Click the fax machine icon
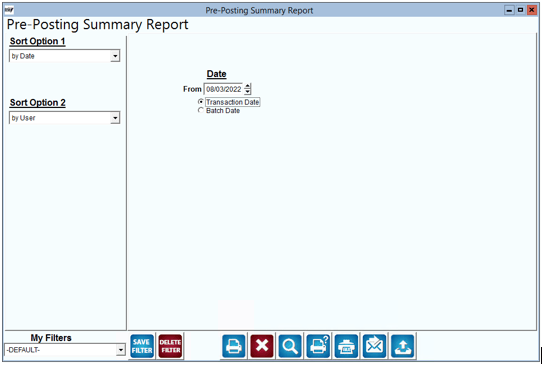Screen dimensions: 544x365 [x=346, y=346]
